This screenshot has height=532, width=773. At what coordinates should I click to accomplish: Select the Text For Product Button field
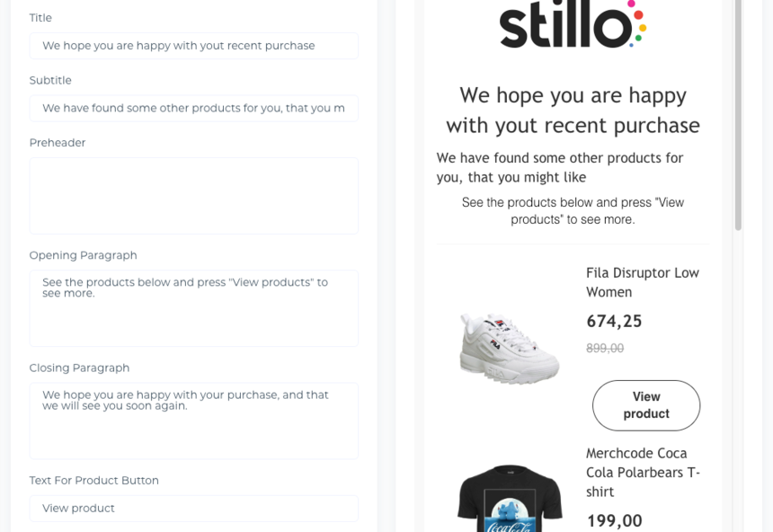pyautogui.click(x=193, y=508)
